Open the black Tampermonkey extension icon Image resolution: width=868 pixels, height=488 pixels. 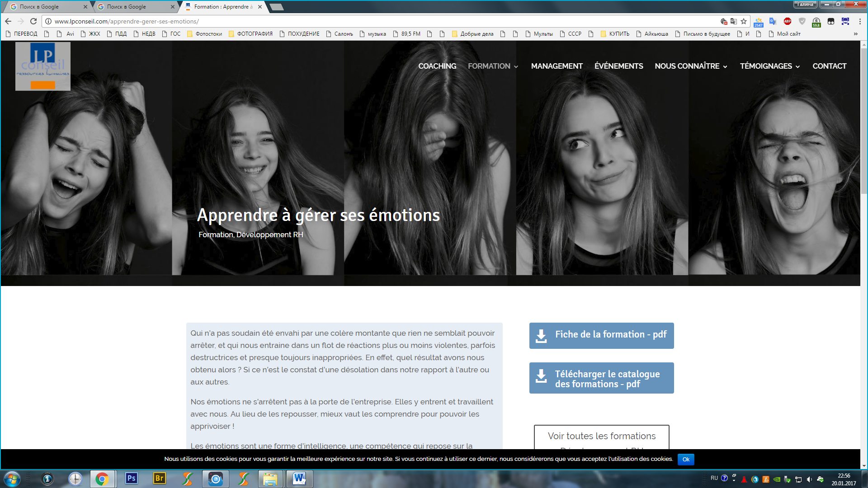click(831, 21)
